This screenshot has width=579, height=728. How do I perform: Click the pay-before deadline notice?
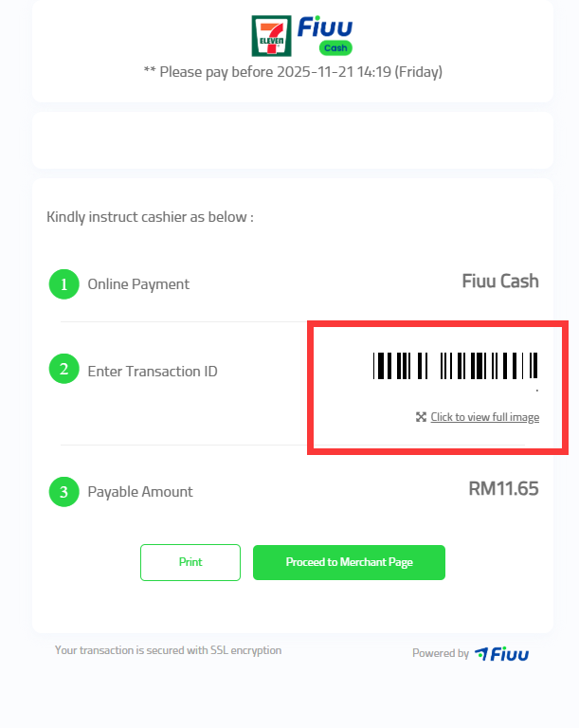pos(293,71)
